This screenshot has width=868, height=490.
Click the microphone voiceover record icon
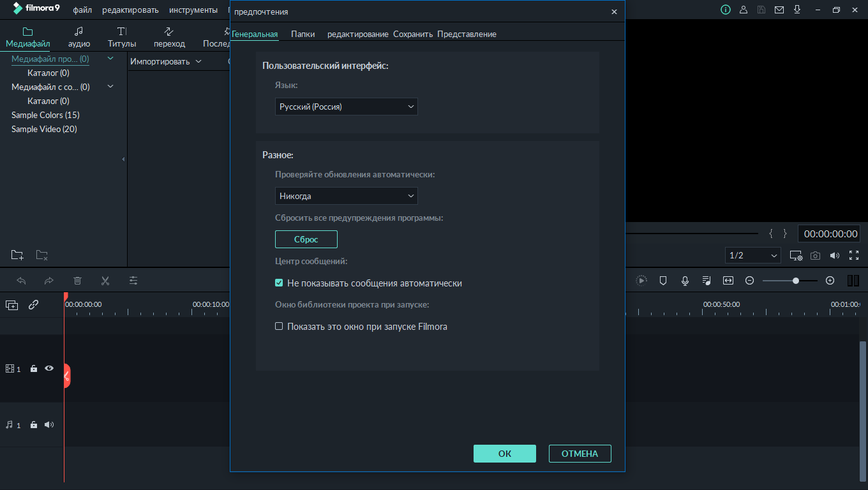pos(685,281)
